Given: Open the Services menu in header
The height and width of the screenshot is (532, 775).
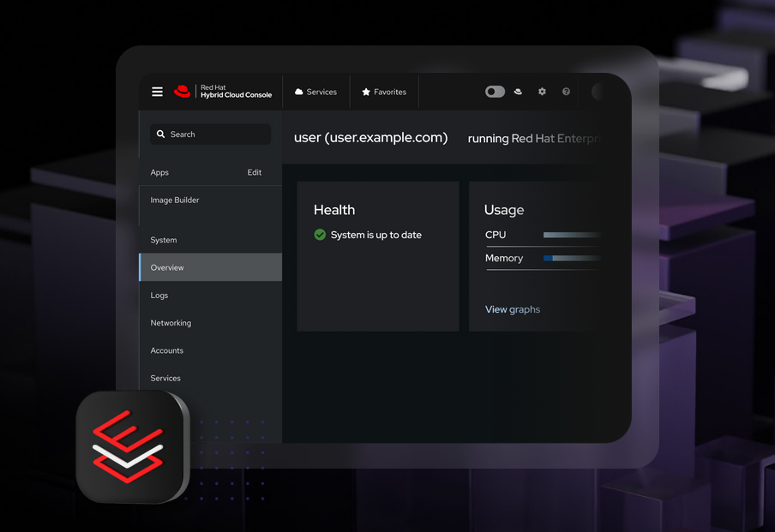Looking at the screenshot, I should click(315, 92).
